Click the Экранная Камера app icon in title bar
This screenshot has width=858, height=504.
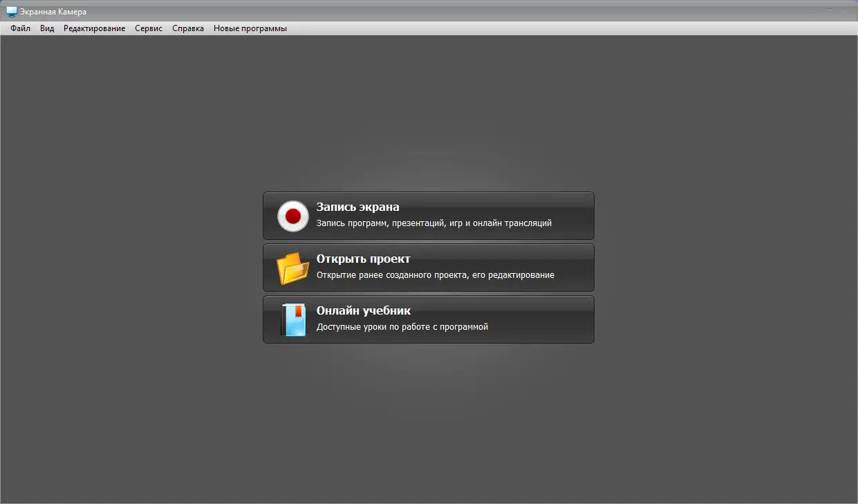[11, 12]
